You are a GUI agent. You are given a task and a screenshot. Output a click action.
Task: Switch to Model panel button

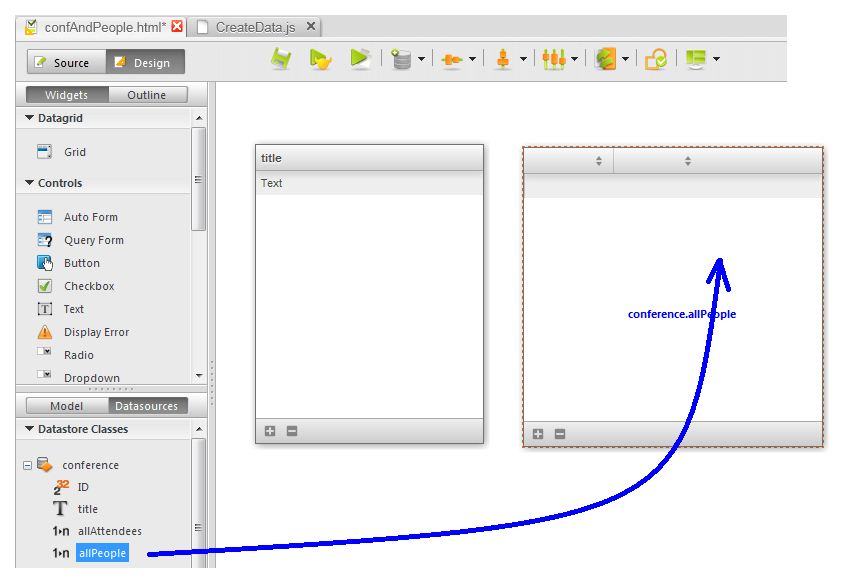coord(66,406)
